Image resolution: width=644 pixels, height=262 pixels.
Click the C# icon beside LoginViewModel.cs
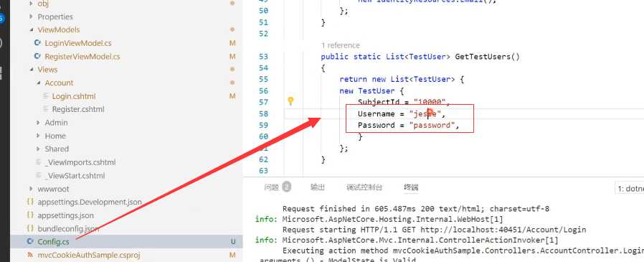click(x=37, y=43)
